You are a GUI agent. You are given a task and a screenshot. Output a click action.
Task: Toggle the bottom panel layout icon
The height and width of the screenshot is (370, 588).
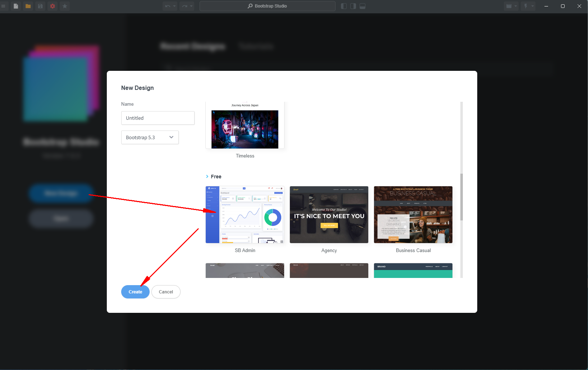coord(363,6)
